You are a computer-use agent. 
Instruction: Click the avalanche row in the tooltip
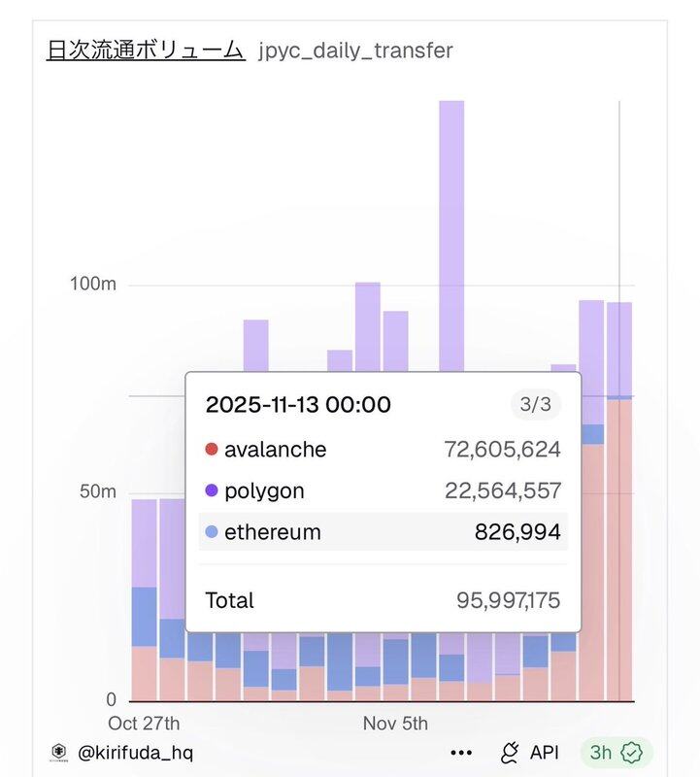pos(383,450)
